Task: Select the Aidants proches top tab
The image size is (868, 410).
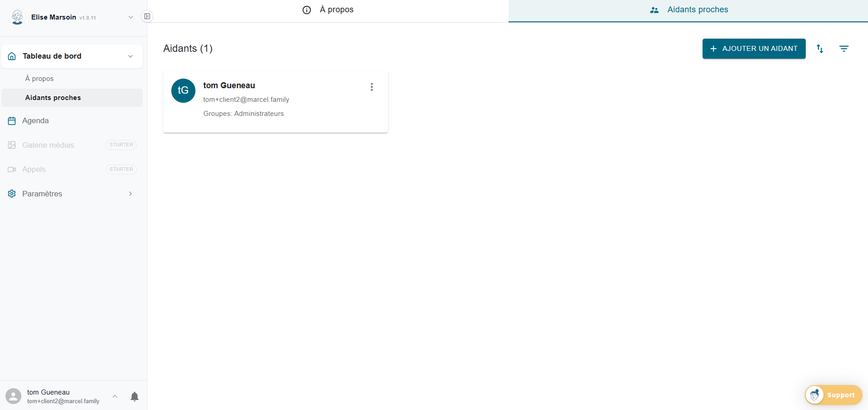Action: (688, 10)
